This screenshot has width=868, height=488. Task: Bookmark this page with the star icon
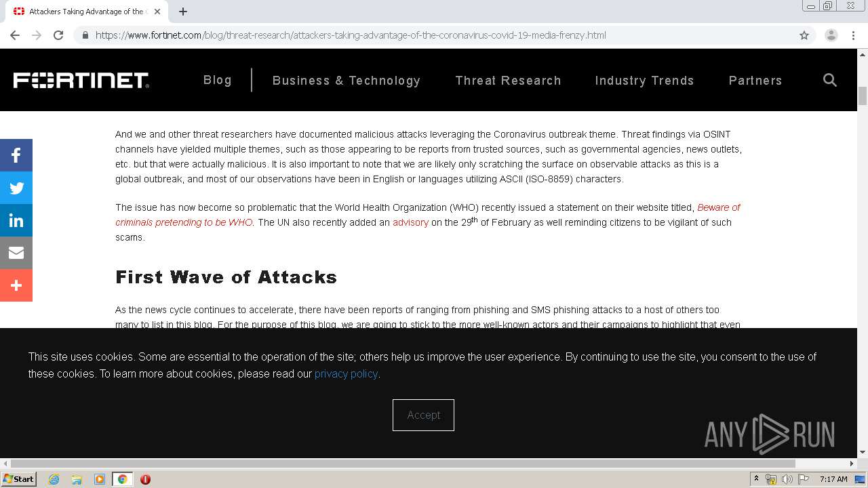(x=804, y=35)
